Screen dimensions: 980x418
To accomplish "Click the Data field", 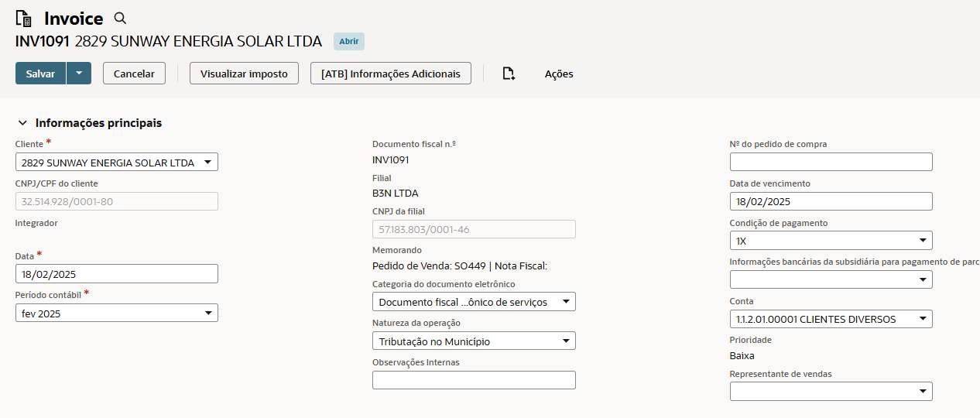I will [x=117, y=274].
